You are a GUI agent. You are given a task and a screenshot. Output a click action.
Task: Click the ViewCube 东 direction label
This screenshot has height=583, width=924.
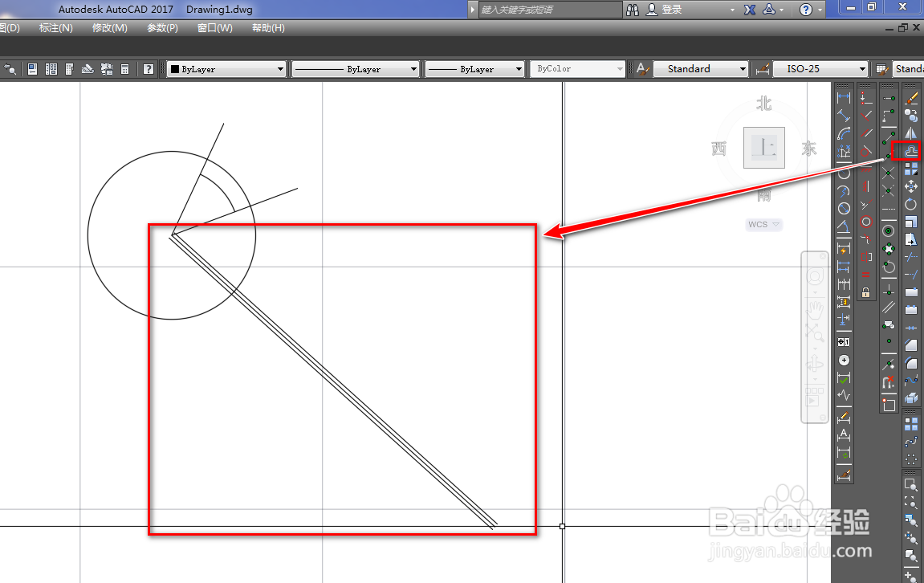(x=809, y=148)
